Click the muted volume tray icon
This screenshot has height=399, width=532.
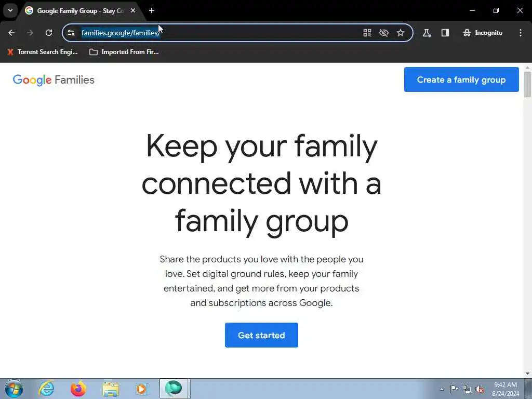tap(480, 390)
